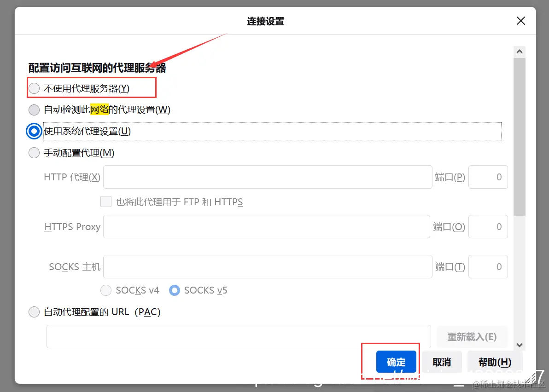This screenshot has width=549, height=392.
Task: Select SOCKS v4 protocol
Action: click(105, 290)
